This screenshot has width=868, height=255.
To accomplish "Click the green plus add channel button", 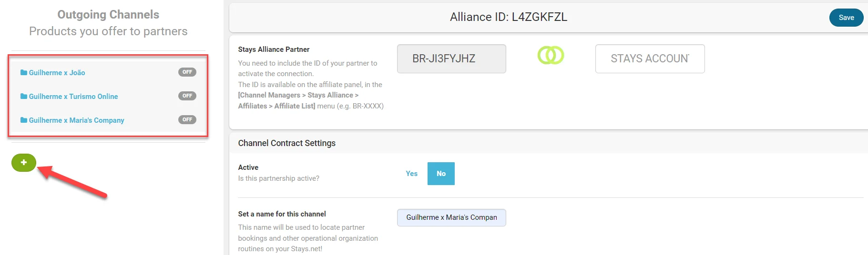I will tap(24, 163).
